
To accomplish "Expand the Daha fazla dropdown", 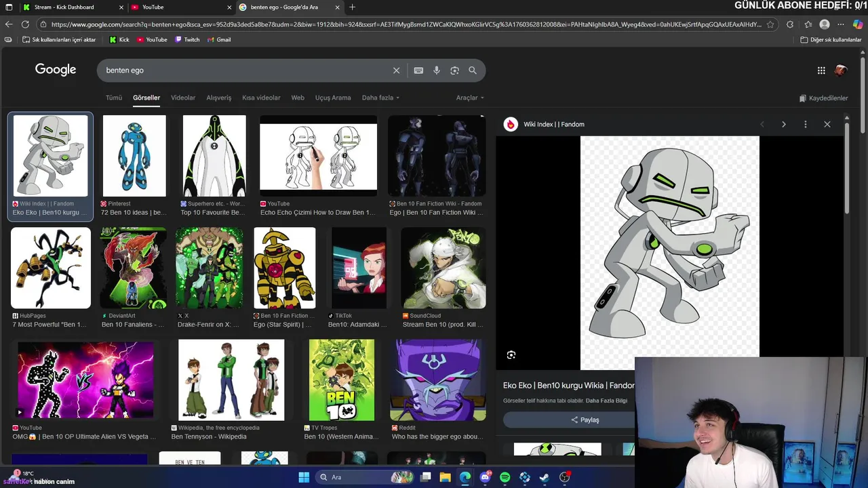I will (380, 98).
